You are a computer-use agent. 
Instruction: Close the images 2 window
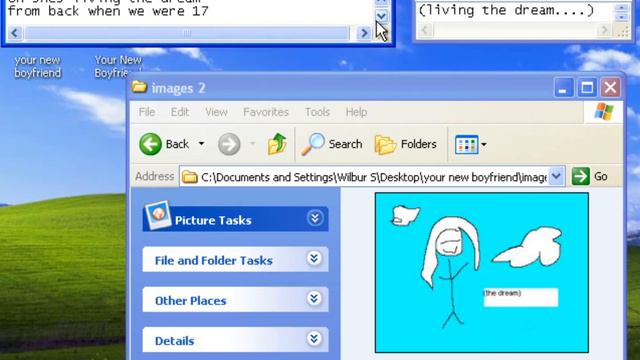point(610,87)
